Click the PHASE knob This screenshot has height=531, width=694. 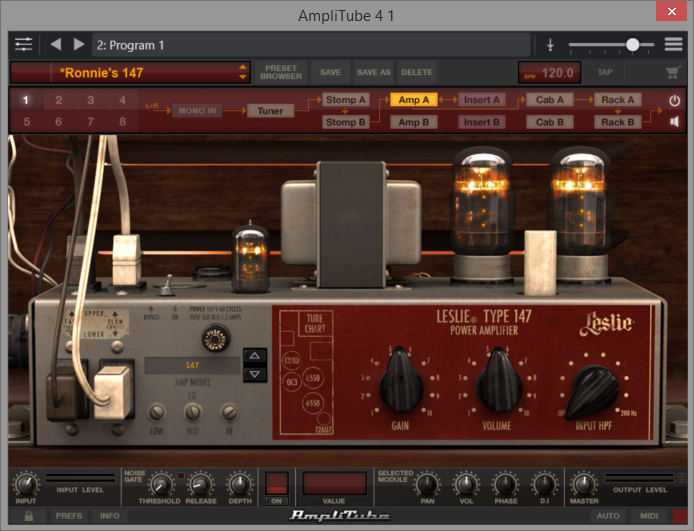[x=505, y=484]
